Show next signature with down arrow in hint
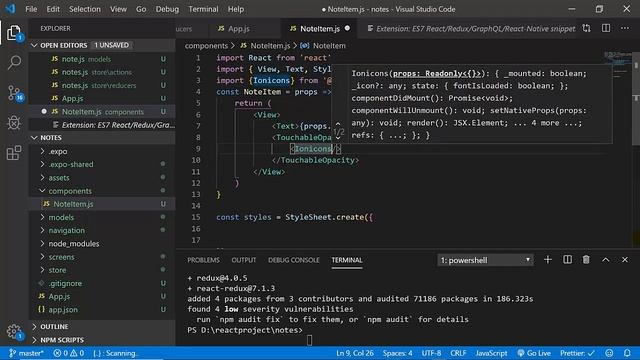This screenshot has height=360, width=640. tap(338, 139)
